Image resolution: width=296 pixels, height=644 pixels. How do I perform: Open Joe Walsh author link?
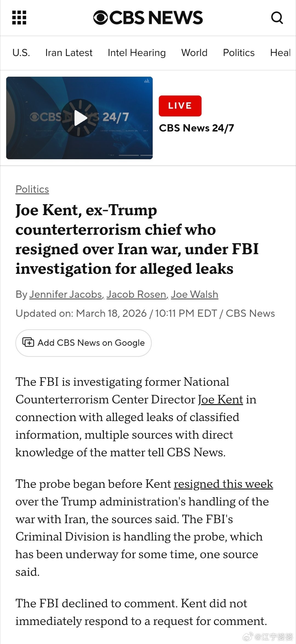click(195, 294)
